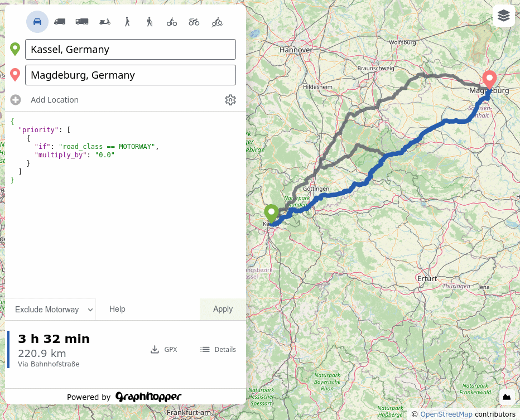The width and height of the screenshot is (520, 420).
Task: Choose the large truck profile
Action: coord(82,22)
